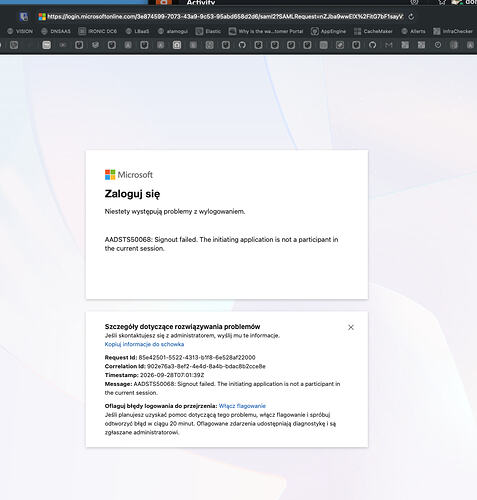The width and height of the screenshot is (477, 500).
Task: Click 'Niestety występują problemy z wylogowaniem.' text
Action: [175, 211]
